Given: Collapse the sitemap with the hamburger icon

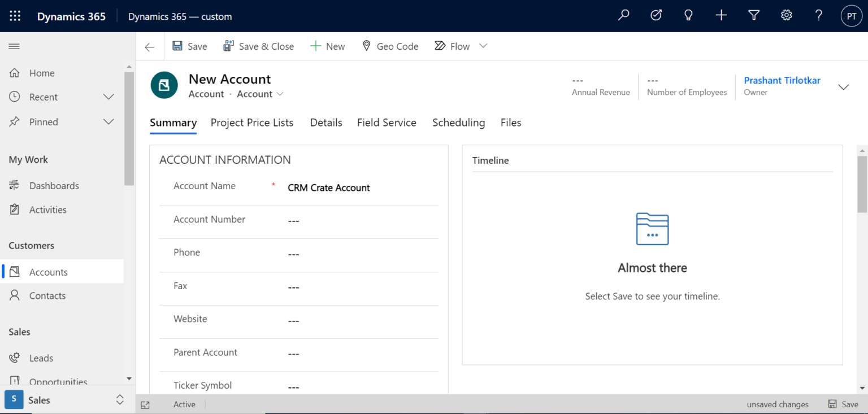Looking at the screenshot, I should 14,46.
